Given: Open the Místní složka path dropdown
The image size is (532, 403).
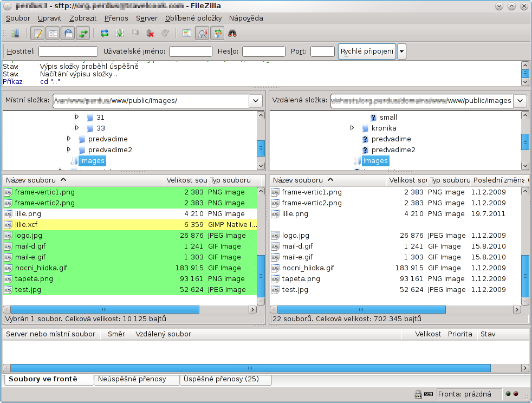Looking at the screenshot, I should point(256,101).
